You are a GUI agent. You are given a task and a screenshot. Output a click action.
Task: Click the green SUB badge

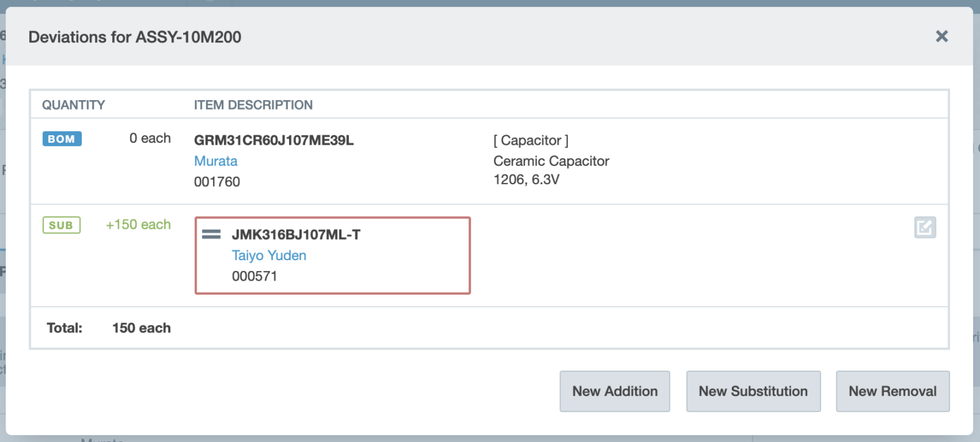tap(61, 225)
